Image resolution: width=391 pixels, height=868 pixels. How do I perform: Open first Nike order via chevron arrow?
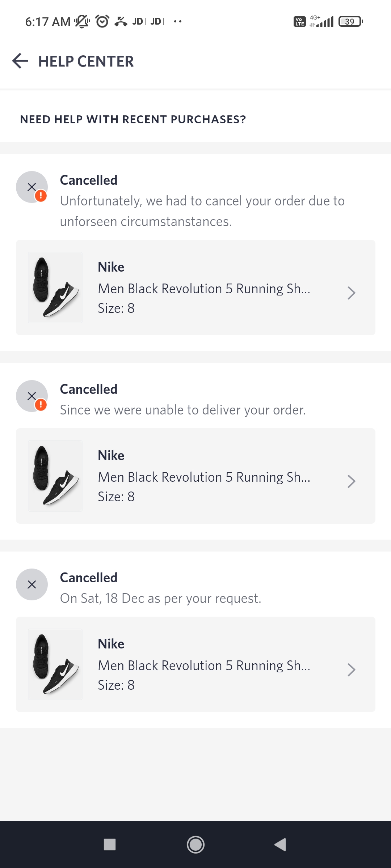[x=351, y=293]
